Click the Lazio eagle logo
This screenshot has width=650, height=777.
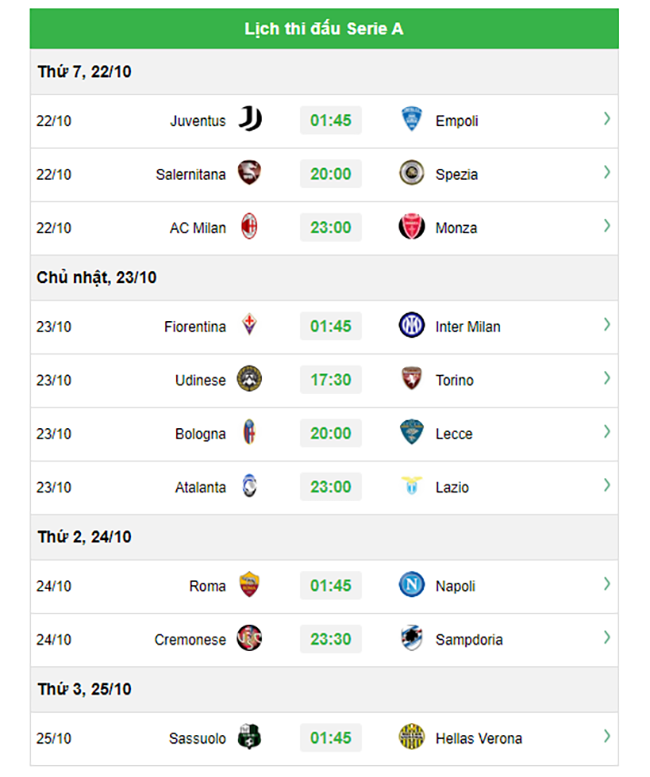(x=411, y=486)
